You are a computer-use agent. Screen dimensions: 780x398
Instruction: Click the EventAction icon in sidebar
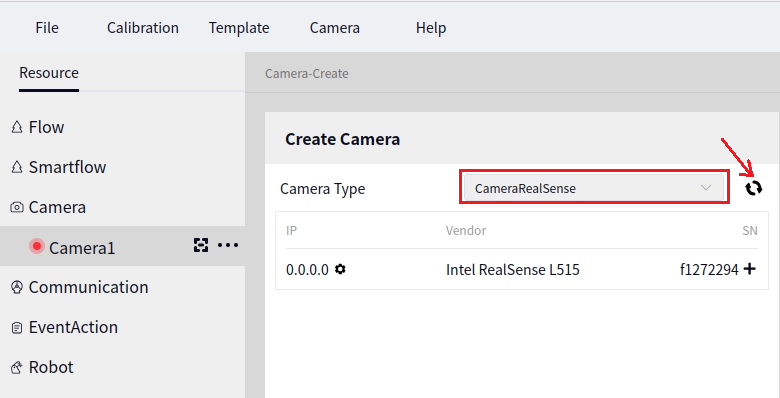pos(17,328)
